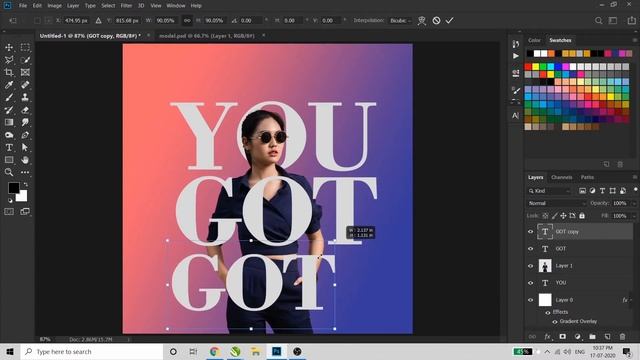640x360 pixels.
Task: Open Photoshop search icon
Action: pyautogui.click(x=598, y=20)
